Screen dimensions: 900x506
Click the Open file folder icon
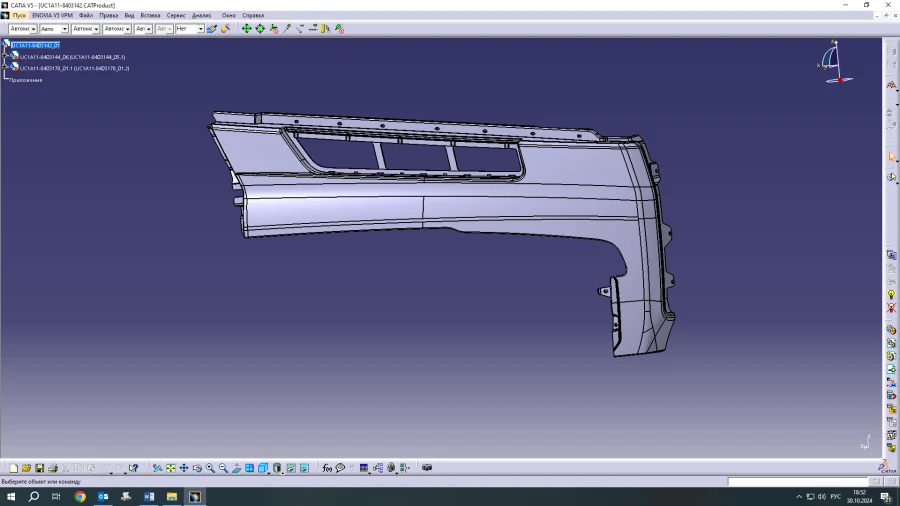click(x=27, y=468)
